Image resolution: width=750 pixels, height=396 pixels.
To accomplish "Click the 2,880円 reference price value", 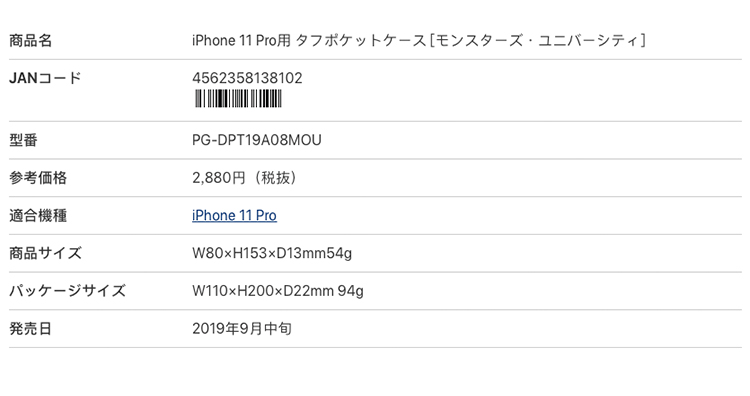I will pos(219,178).
